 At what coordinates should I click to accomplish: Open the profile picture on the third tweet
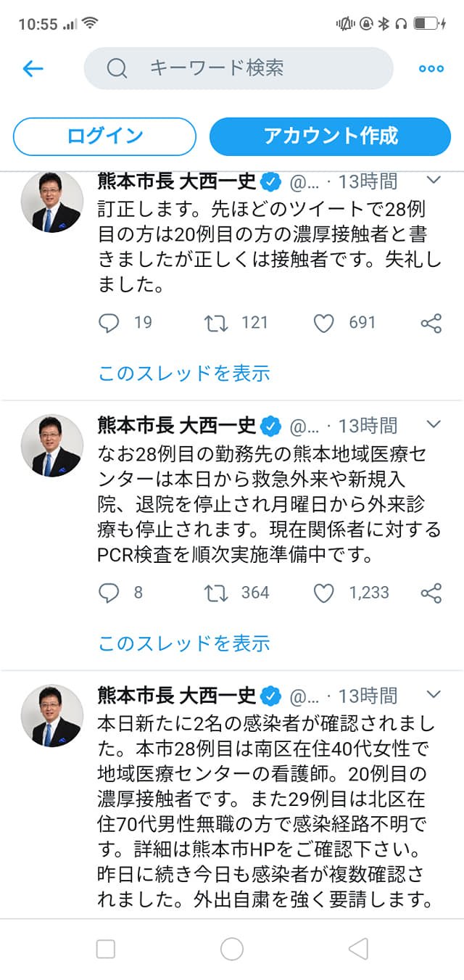click(x=51, y=715)
